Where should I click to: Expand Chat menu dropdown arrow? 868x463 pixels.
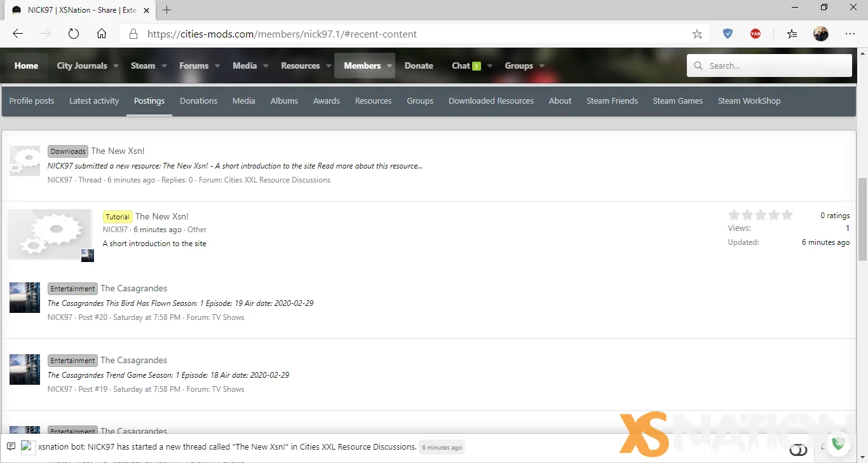490,66
